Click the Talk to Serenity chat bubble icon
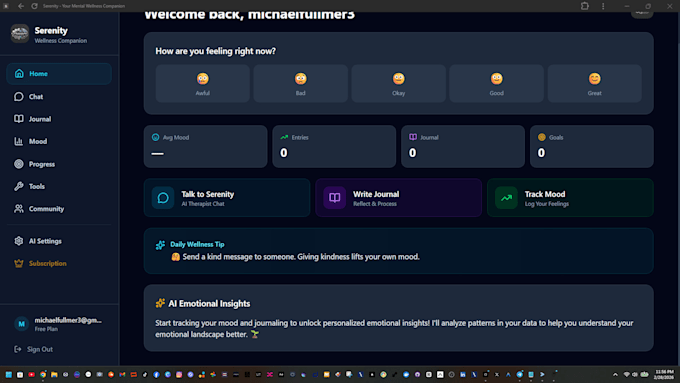Screen dimensions: 680x383 pos(163,198)
